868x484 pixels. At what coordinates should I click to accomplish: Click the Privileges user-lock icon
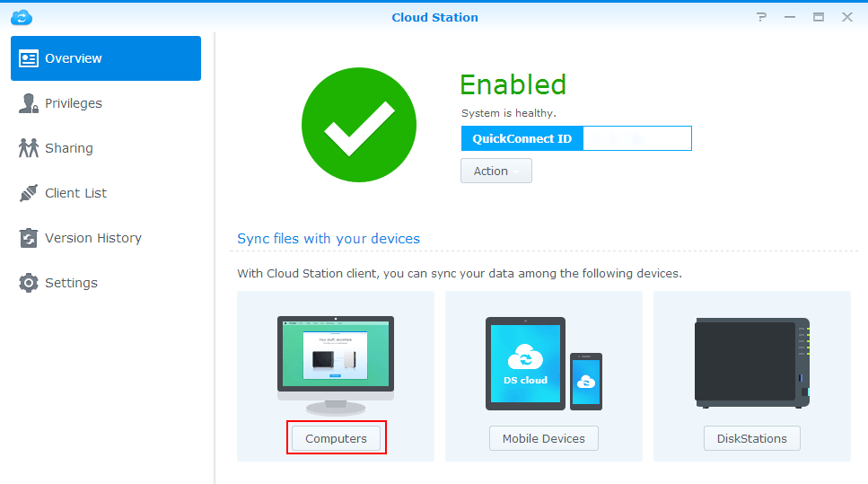click(28, 103)
